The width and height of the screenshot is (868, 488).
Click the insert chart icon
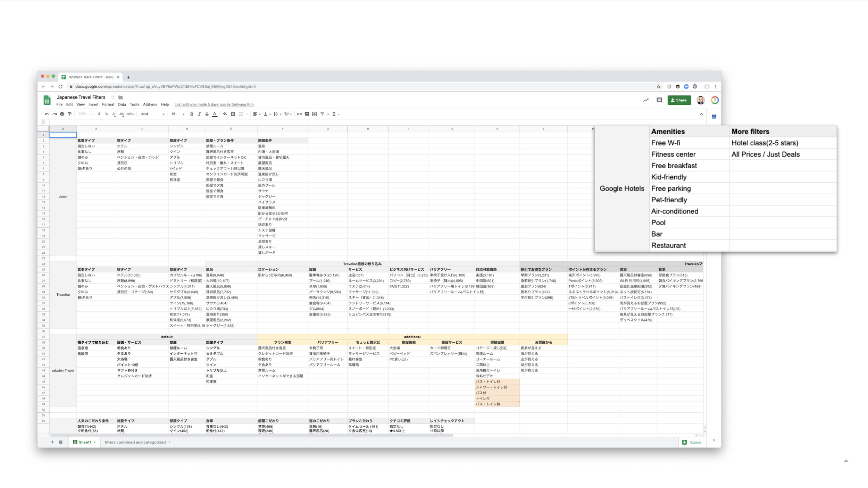click(315, 114)
